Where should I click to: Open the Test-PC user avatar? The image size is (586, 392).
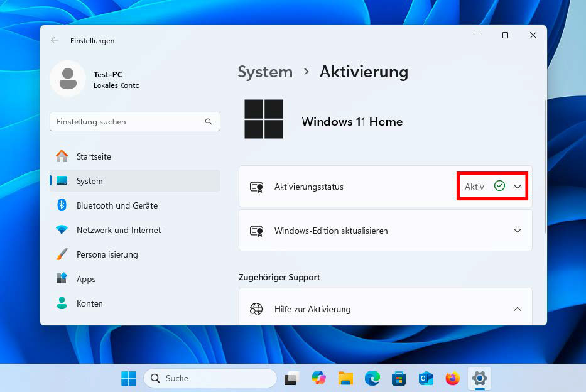tap(68, 79)
